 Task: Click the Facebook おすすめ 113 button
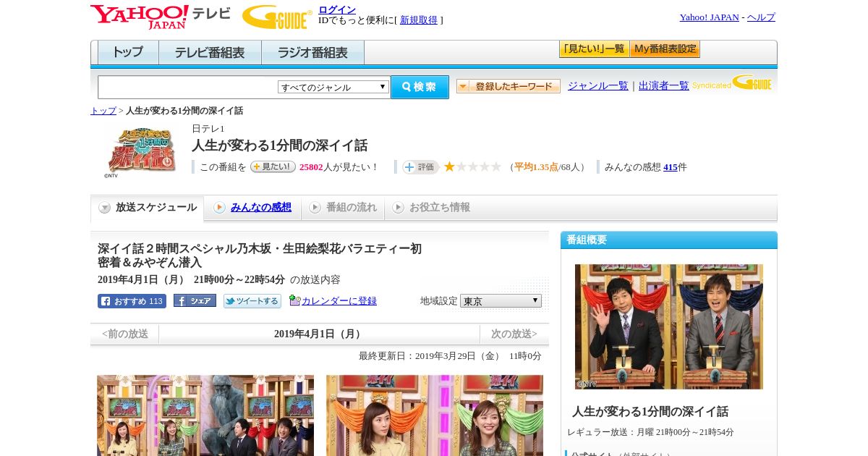(132, 301)
